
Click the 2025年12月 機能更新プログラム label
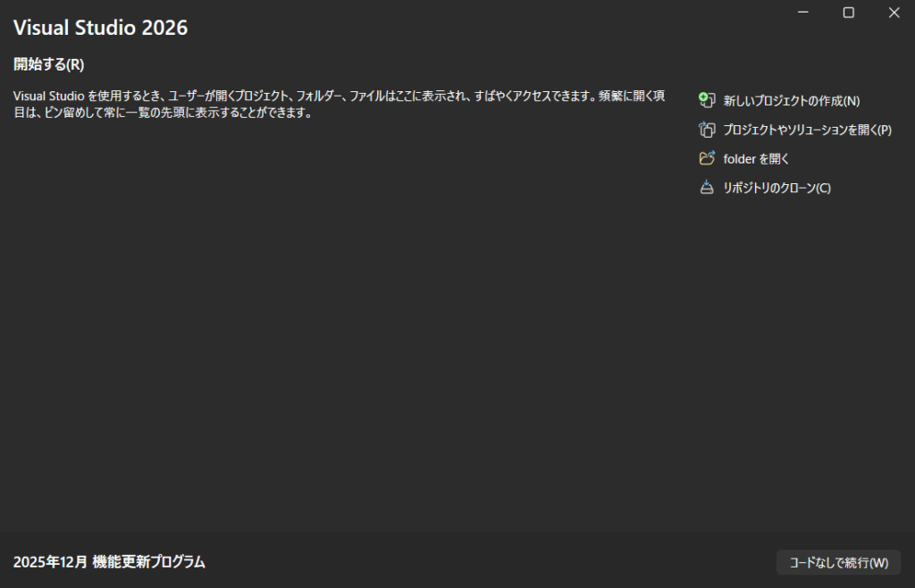(109, 562)
